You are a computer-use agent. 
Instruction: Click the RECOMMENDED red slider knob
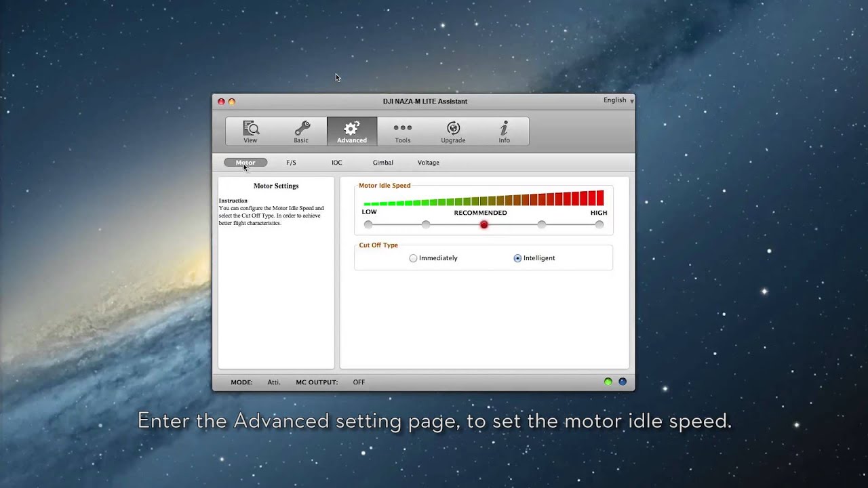pyautogui.click(x=484, y=224)
